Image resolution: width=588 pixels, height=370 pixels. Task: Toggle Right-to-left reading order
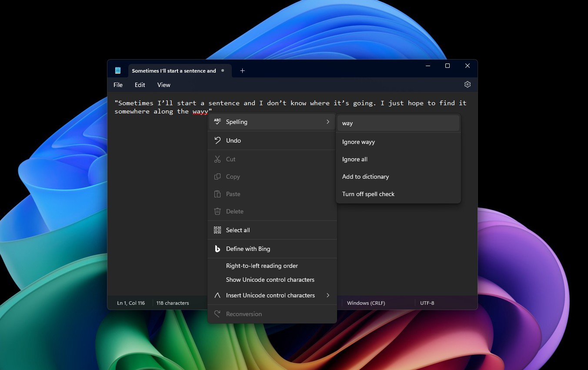pos(262,266)
